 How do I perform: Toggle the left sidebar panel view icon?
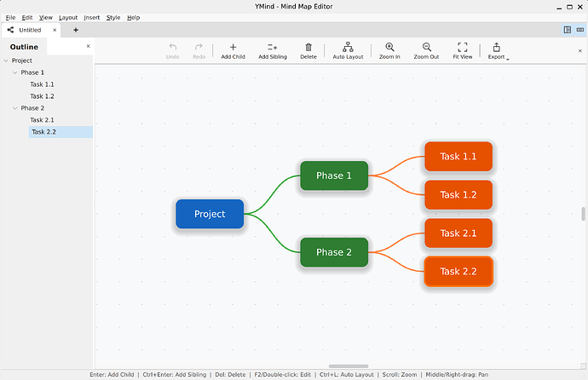[568, 30]
